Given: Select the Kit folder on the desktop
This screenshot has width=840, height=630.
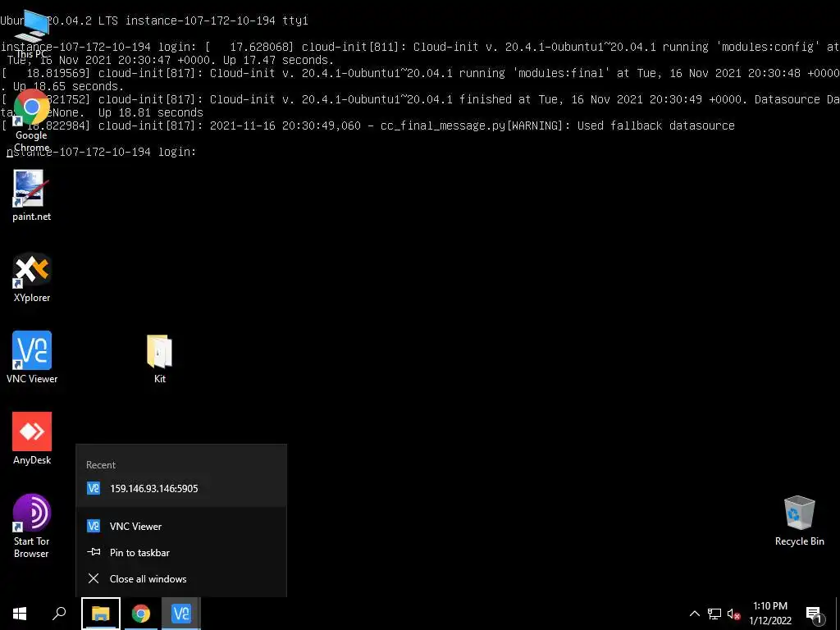Looking at the screenshot, I should (160, 359).
